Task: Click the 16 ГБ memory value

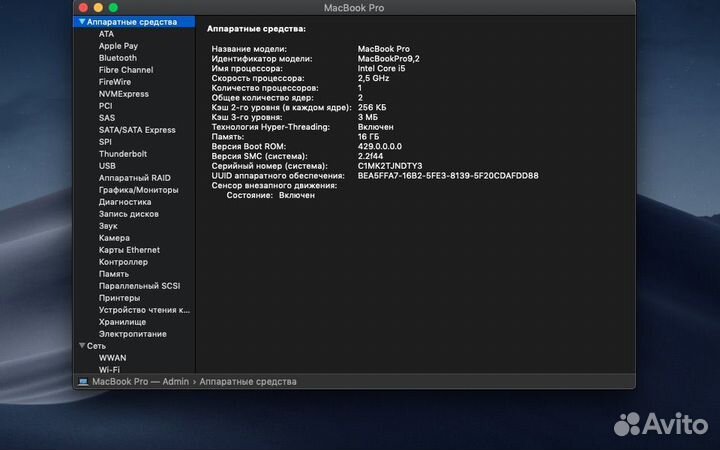Action: [368, 136]
